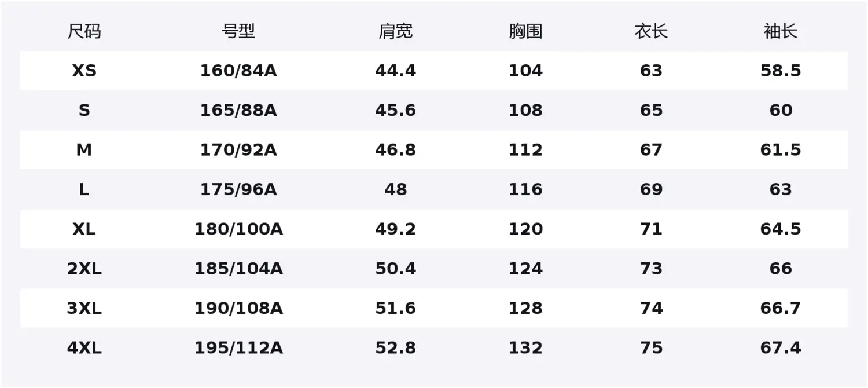
Task: Click chest value 124 in 2XL row
Action: coord(525,269)
